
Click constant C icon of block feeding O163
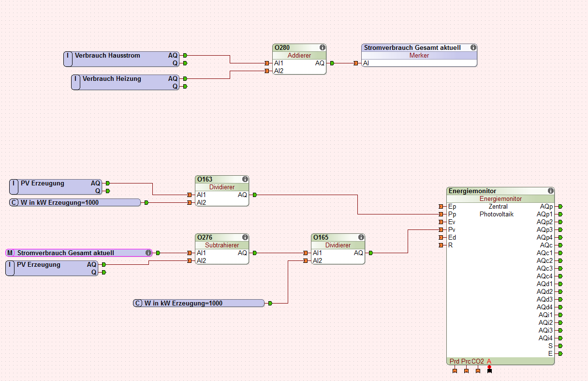click(x=15, y=202)
